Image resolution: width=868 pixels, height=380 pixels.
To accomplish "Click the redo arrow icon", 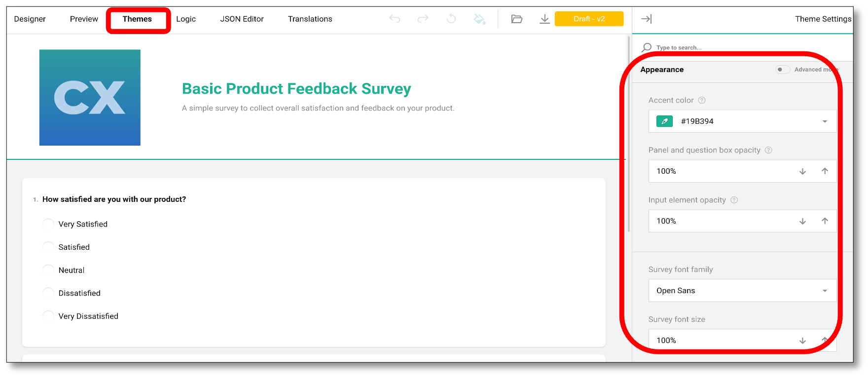I will point(423,19).
